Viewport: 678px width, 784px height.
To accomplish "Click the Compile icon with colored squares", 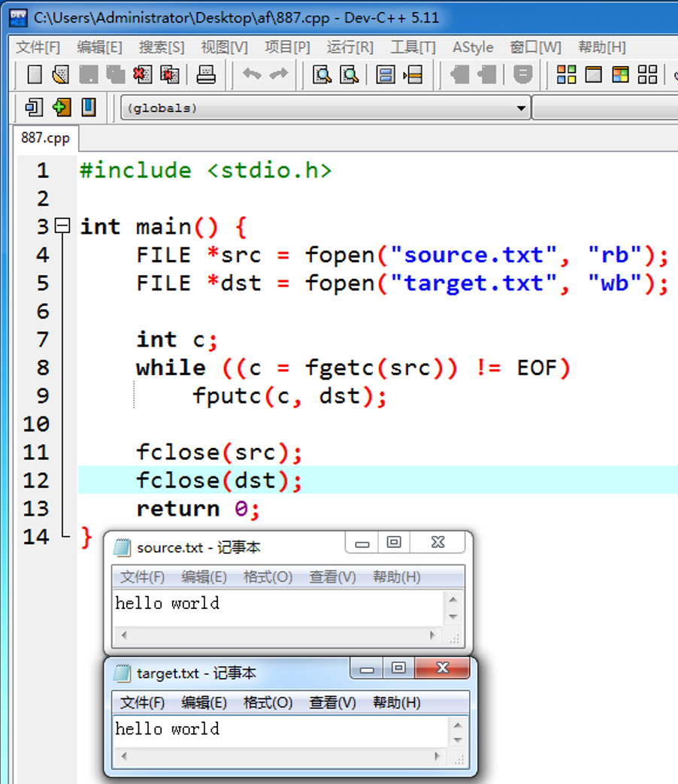I will click(567, 75).
